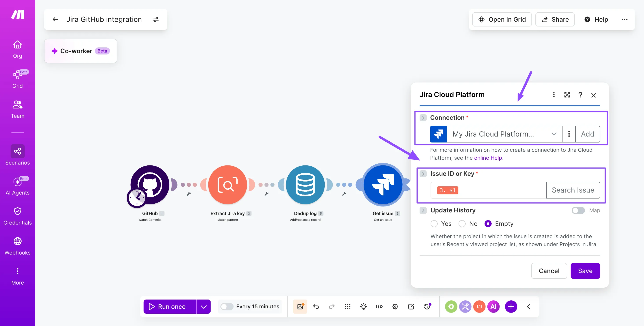
Task: Select the Extract Jira key module
Action: click(228, 185)
